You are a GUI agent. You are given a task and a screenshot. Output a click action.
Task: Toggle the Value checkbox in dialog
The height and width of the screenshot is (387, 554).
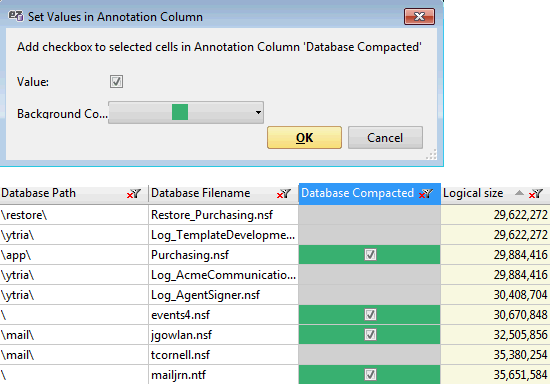pos(116,81)
